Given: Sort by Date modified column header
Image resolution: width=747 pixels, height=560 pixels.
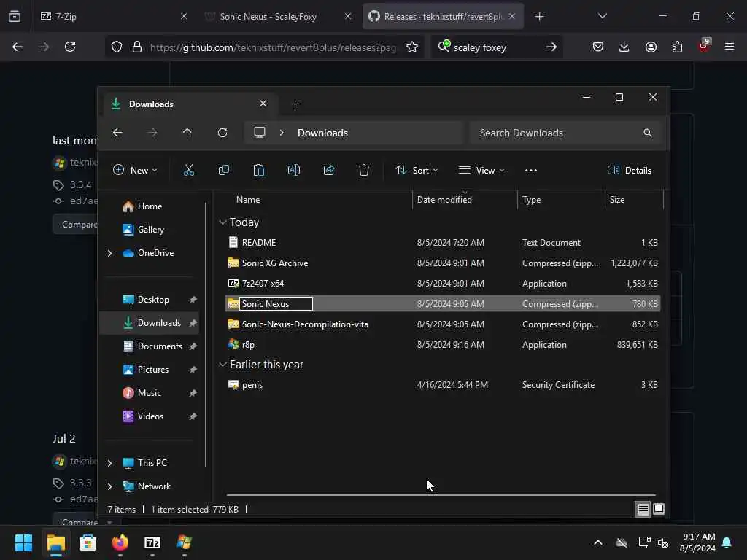Looking at the screenshot, I should coord(465,200).
